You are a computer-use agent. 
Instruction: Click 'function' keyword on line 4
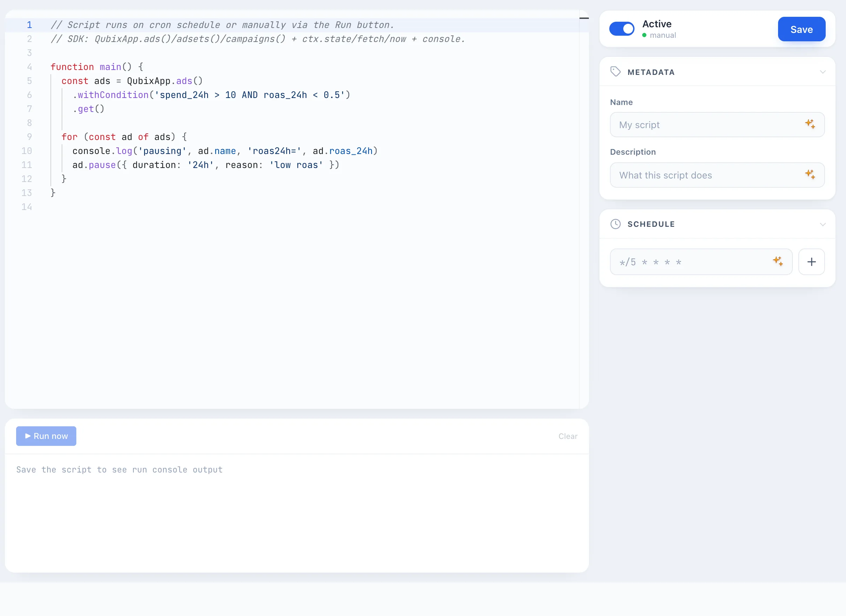tap(72, 67)
